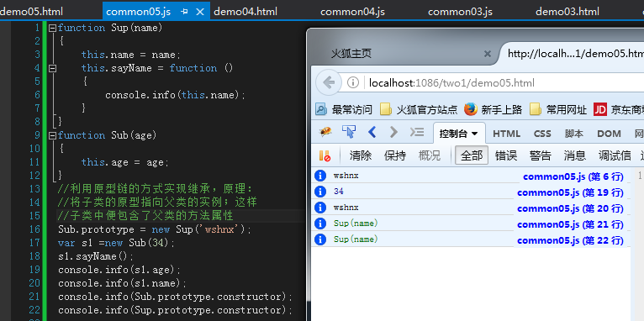Click s1.sayName(); code line
The width and height of the screenshot is (644, 321).
click(x=96, y=256)
